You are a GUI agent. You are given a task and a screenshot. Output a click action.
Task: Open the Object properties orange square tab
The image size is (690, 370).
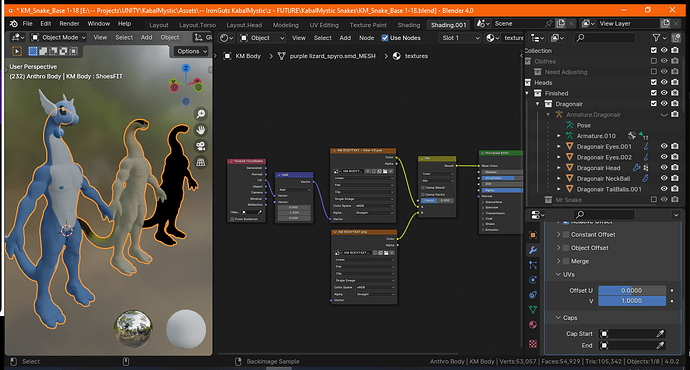[533, 235]
